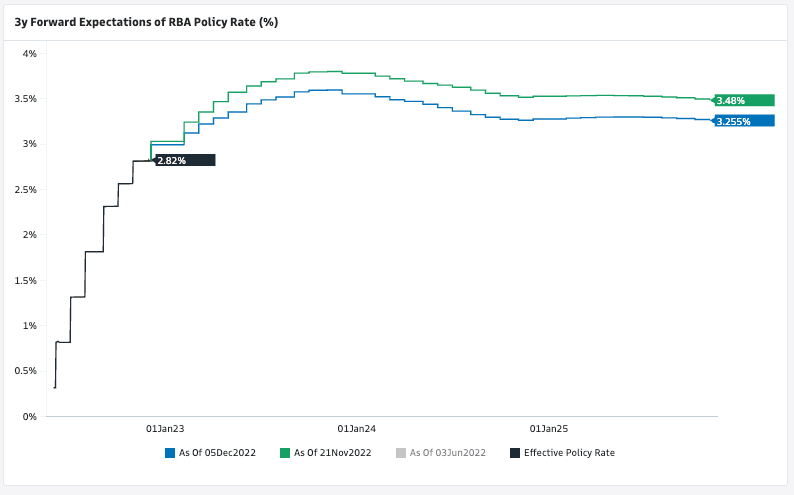Click the blue 3.255% value tag
The width and height of the screenshot is (794, 495).
point(744,121)
